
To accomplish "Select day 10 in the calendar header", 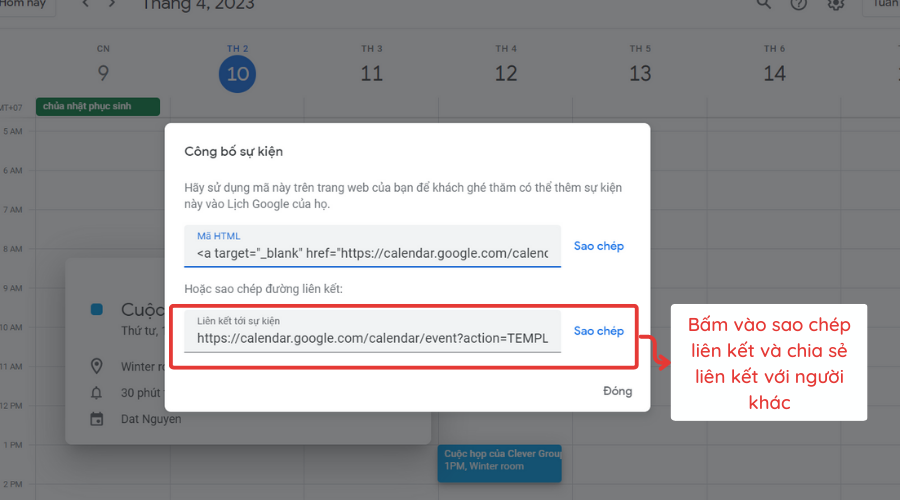I will click(x=237, y=73).
